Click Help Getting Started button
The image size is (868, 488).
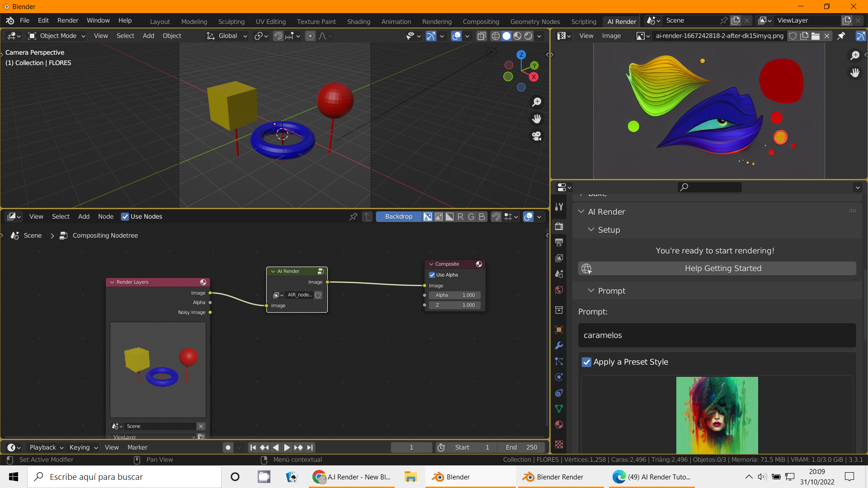click(722, 268)
